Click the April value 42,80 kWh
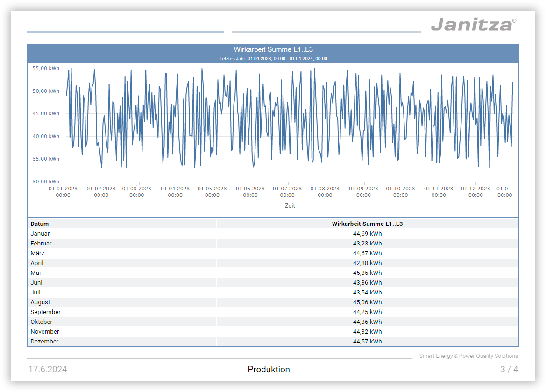 pyautogui.click(x=367, y=263)
